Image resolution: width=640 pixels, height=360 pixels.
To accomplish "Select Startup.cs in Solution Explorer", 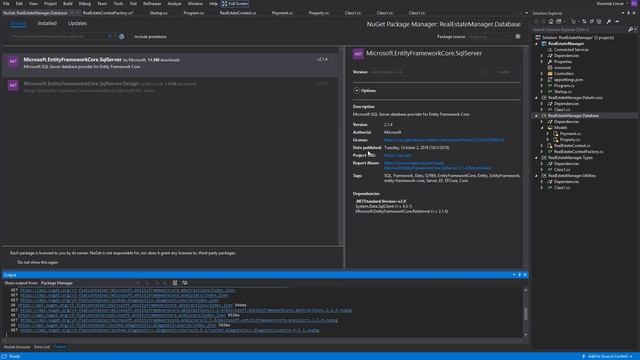I will point(562,91).
